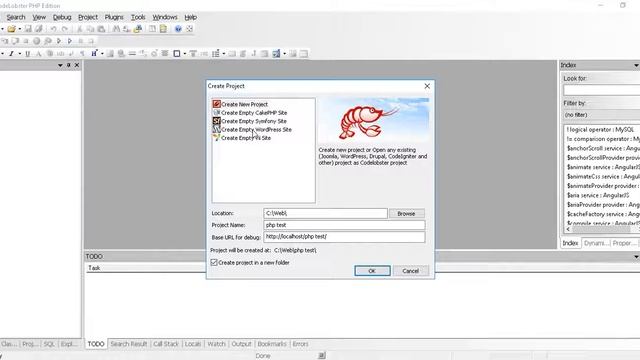The height and width of the screenshot is (360, 640).
Task: Click the copy icon in toolbar
Action: coord(90,29)
